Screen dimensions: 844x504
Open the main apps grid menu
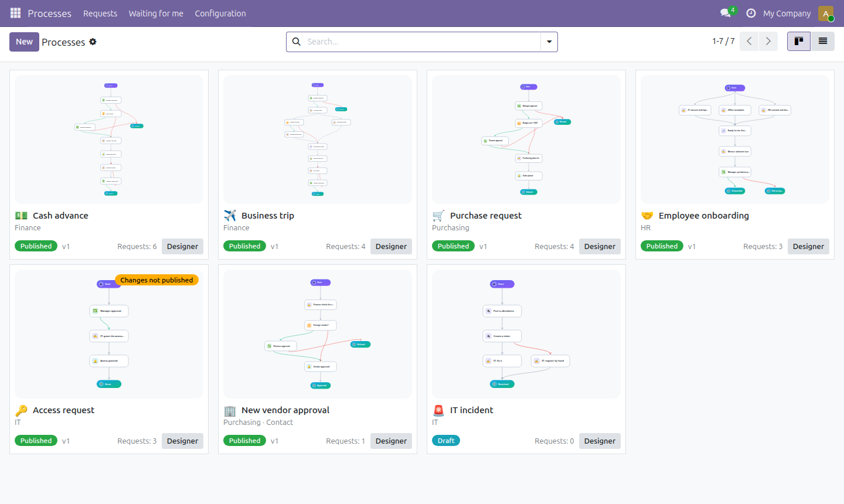pyautogui.click(x=15, y=13)
